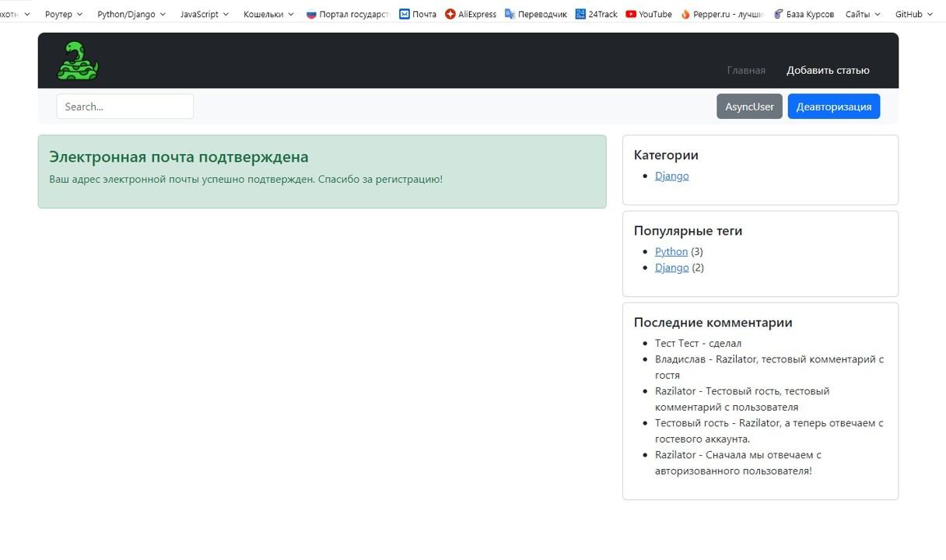Click the green snake site logo

(x=78, y=61)
